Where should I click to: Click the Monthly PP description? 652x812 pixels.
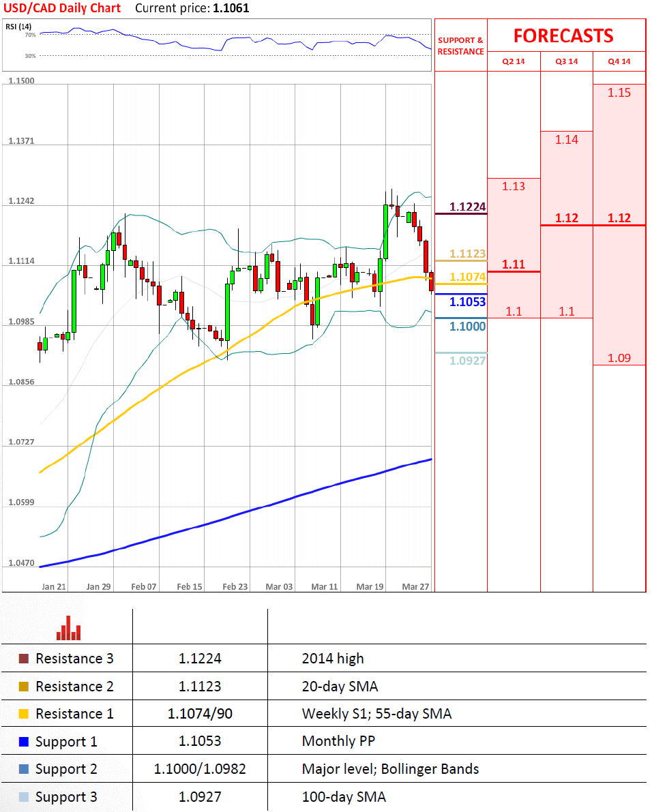point(339,741)
